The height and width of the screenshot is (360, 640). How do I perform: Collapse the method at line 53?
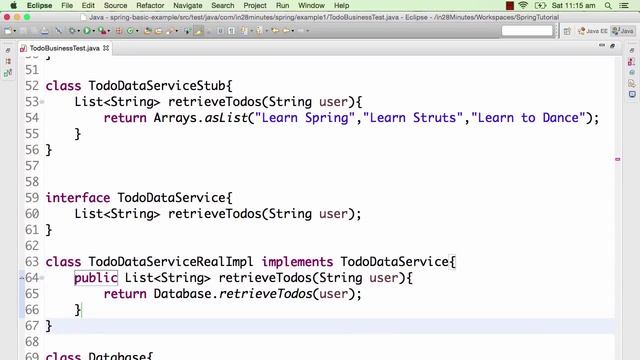[x=42, y=102]
